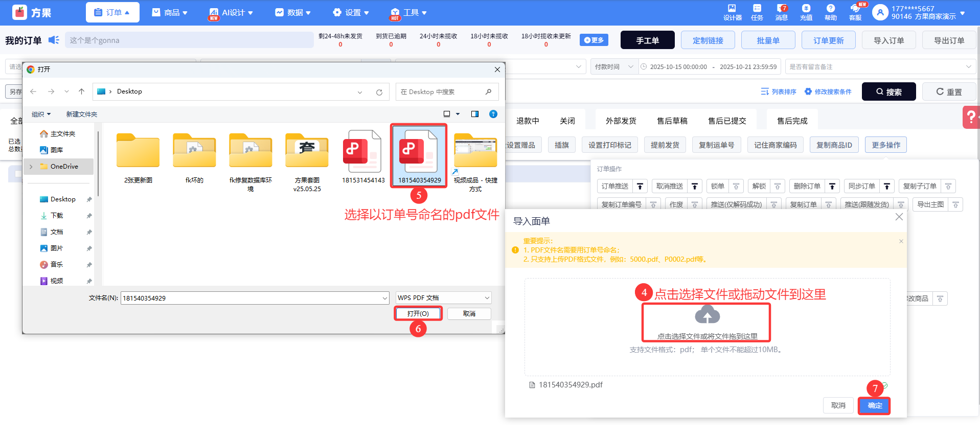Viewport: 980px width, 437px height.
Task: Go forward in the file dialog
Action: click(x=51, y=91)
